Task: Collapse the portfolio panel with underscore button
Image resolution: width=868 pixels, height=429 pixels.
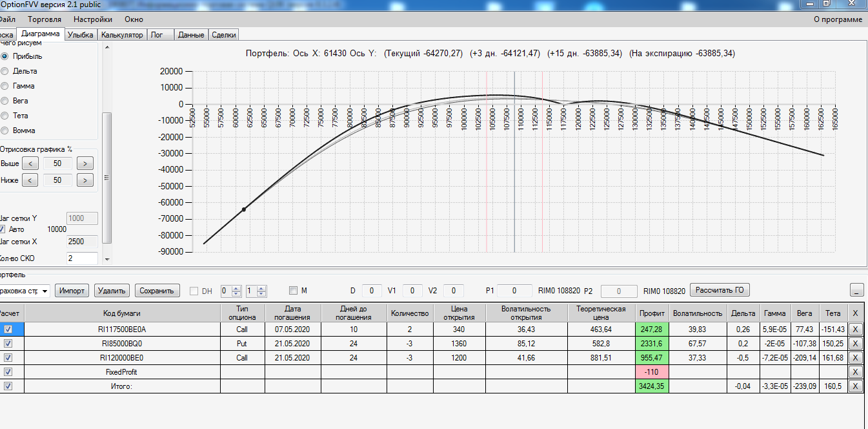Action: tap(857, 290)
